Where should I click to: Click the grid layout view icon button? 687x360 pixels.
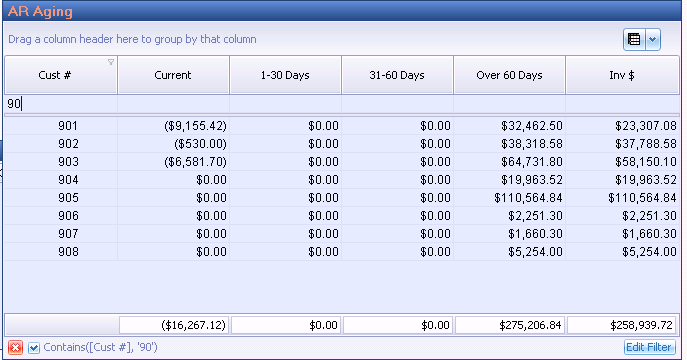pyautogui.click(x=634, y=39)
